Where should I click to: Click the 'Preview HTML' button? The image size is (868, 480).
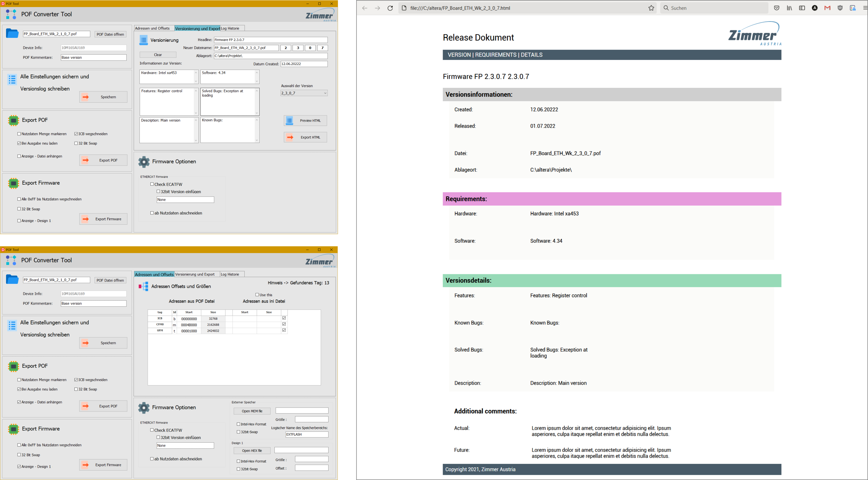(305, 121)
